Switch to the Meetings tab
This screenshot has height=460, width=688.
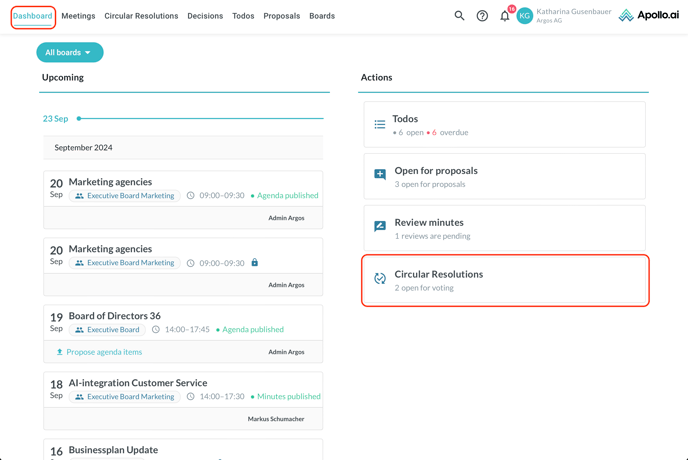78,16
